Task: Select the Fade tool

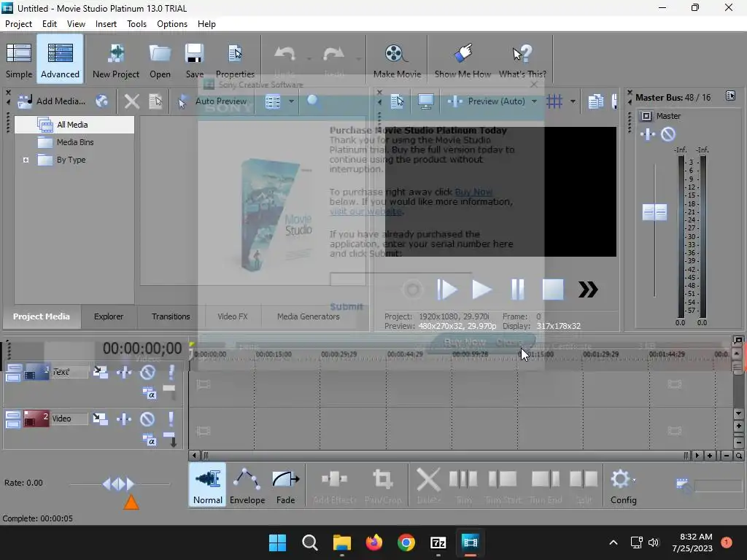Action: pos(285,485)
